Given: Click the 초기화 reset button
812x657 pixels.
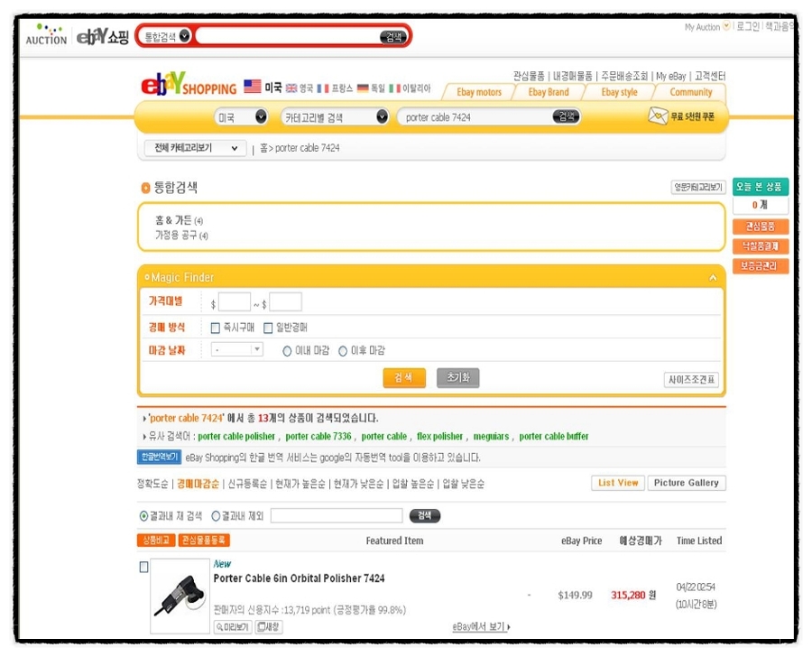Looking at the screenshot, I should 457,378.
